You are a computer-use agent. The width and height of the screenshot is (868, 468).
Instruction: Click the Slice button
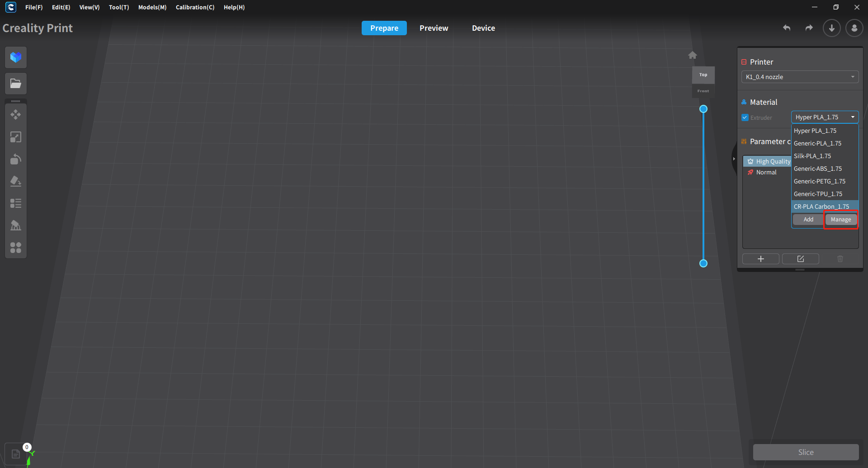click(x=806, y=452)
